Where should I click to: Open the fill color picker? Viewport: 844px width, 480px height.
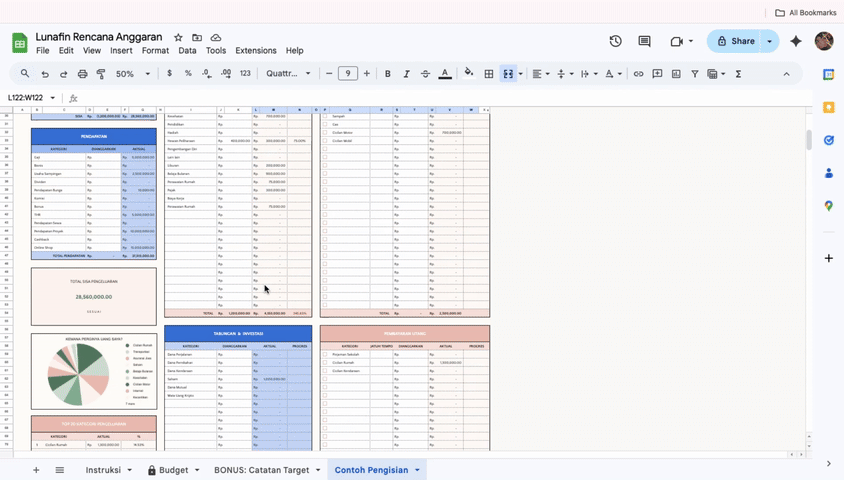(x=468, y=74)
